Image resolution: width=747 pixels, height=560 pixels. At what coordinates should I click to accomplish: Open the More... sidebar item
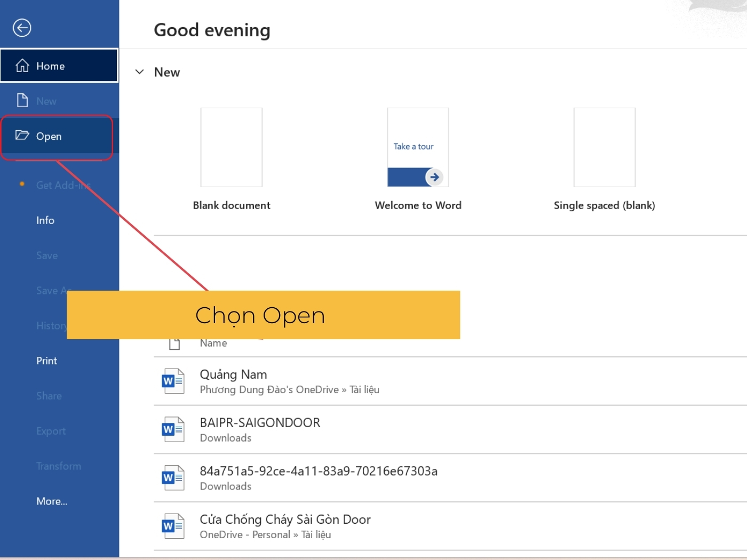pos(52,501)
